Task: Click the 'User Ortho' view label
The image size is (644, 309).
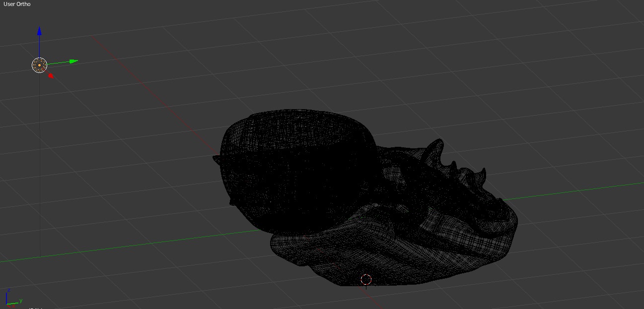Action: [x=17, y=4]
